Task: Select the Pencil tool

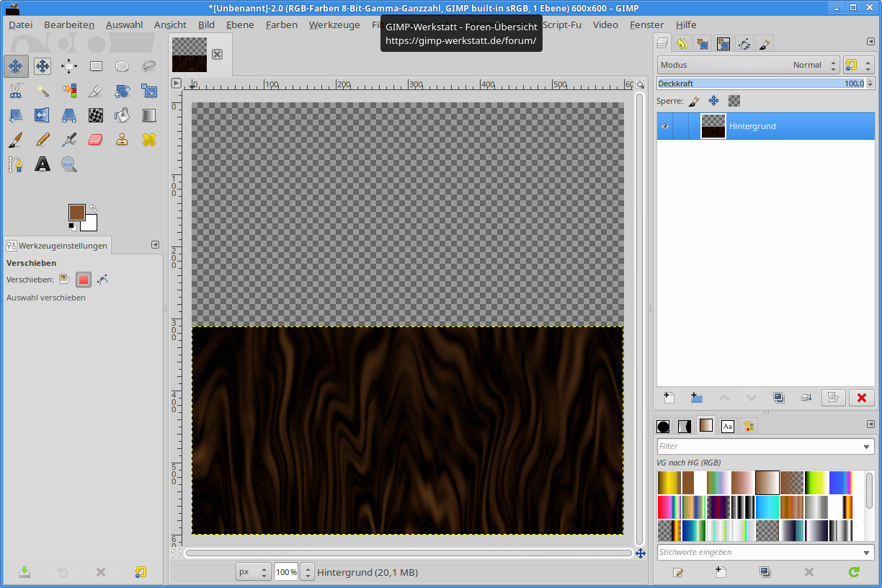Action: [x=43, y=139]
